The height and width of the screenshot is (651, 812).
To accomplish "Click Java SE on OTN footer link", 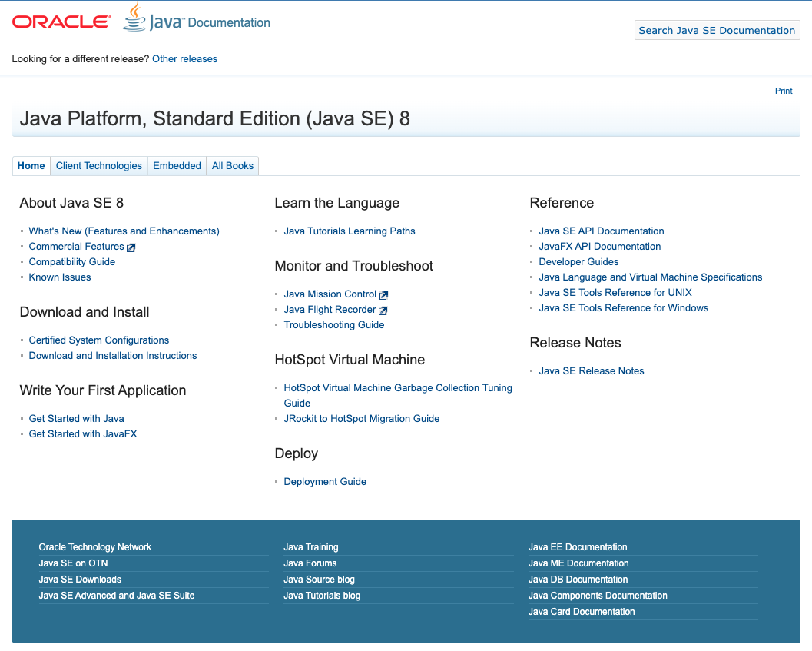I will click(74, 563).
